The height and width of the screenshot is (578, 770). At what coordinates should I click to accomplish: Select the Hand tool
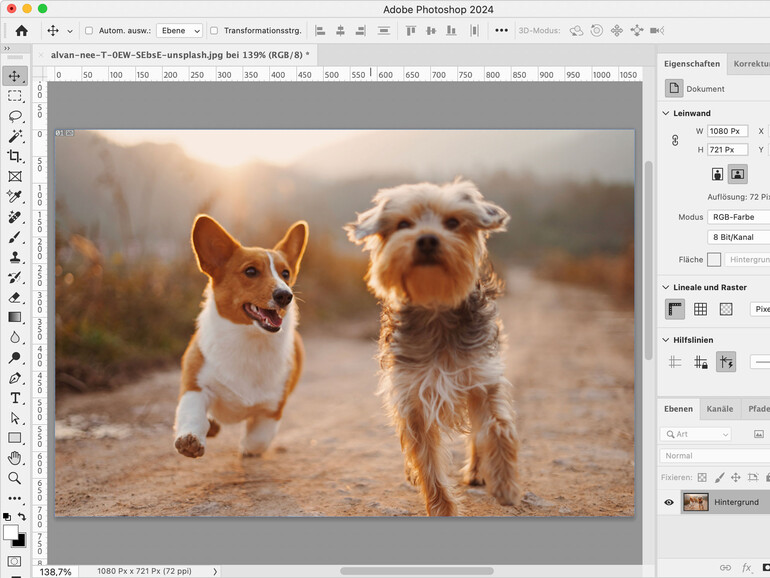point(15,458)
